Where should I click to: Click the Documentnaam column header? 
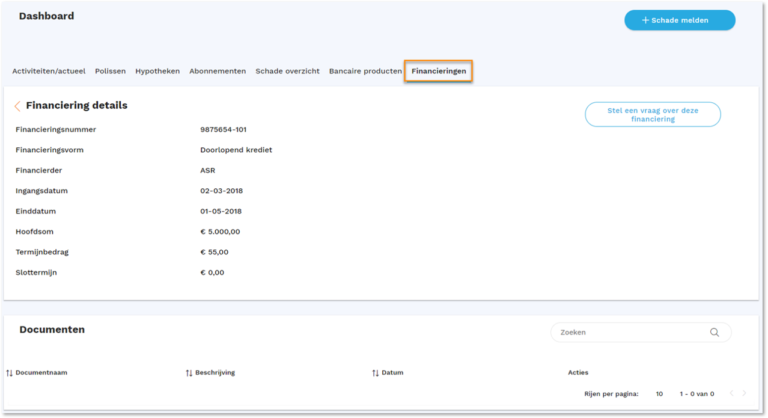[41, 372]
